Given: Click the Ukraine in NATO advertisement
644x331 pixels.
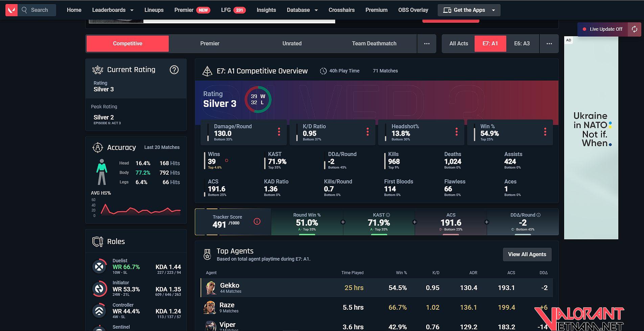Looking at the screenshot, I should 591,138.
